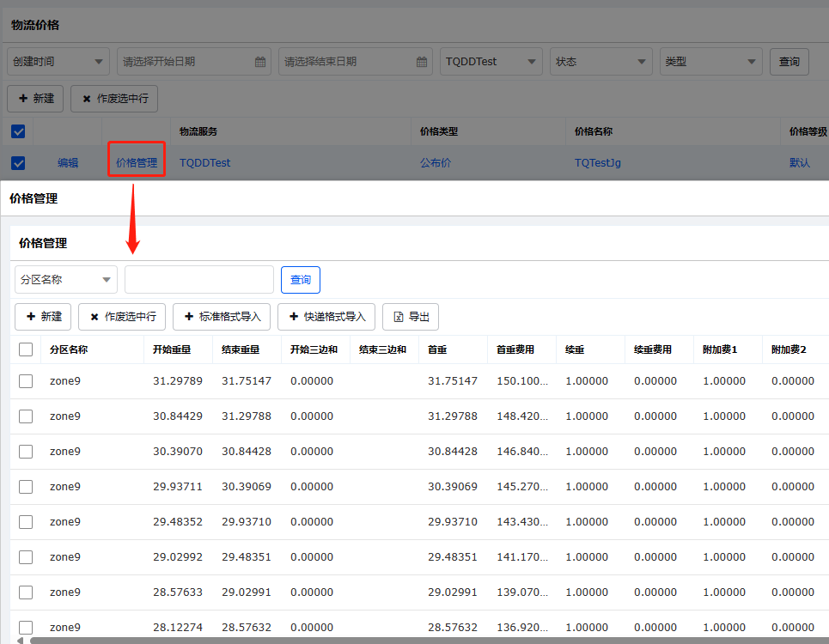Screen dimensions: 829x644
Task: Toggle the select-all checkbox in 价格管理 table
Action: [x=26, y=349]
